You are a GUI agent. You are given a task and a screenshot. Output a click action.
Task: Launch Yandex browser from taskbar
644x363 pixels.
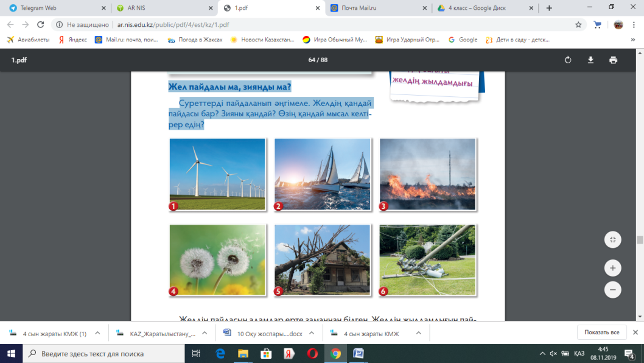point(289,353)
